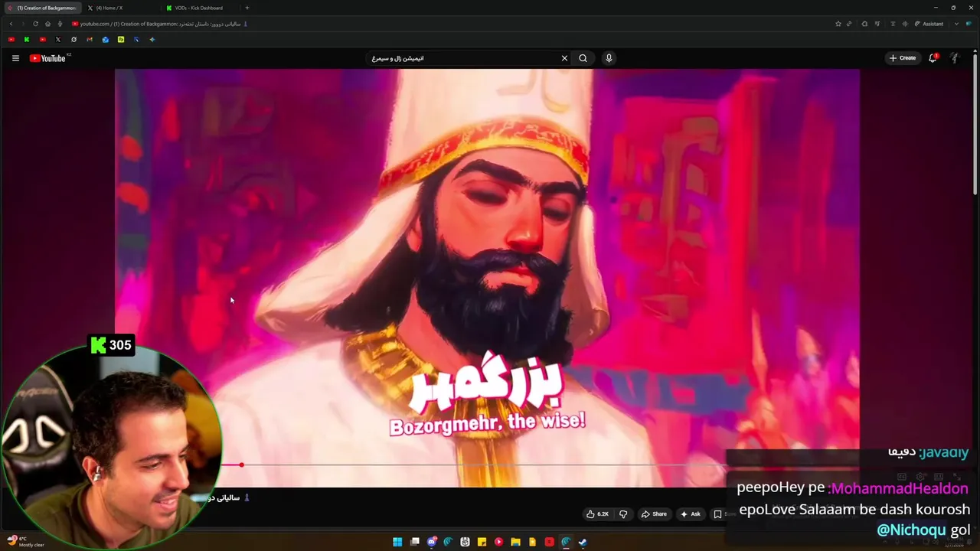Open first YouTube bookmark in bookmarks bar

click(x=11, y=40)
